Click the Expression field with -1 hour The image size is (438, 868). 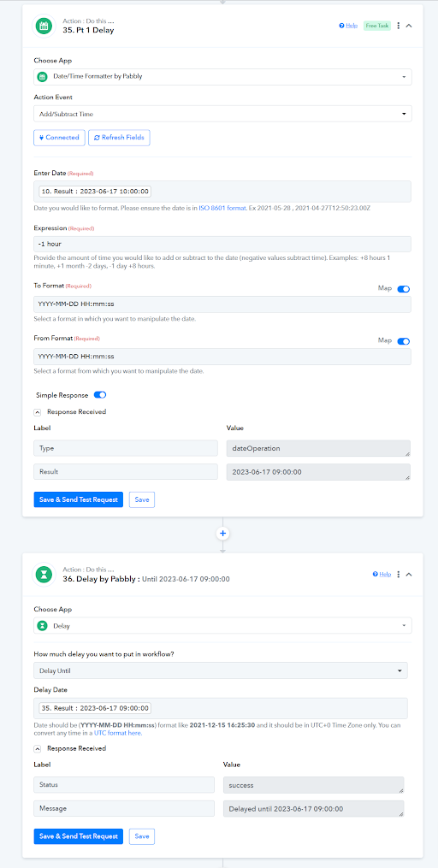[222, 244]
